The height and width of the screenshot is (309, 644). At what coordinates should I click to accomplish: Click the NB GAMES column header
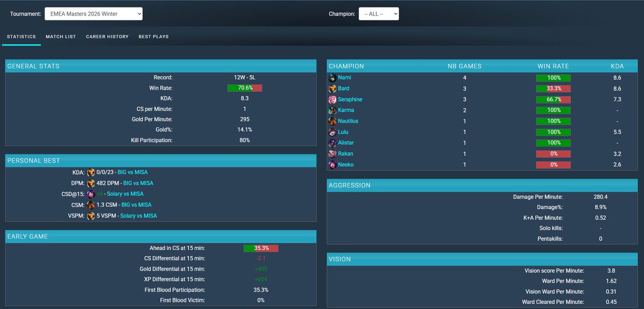pos(465,66)
